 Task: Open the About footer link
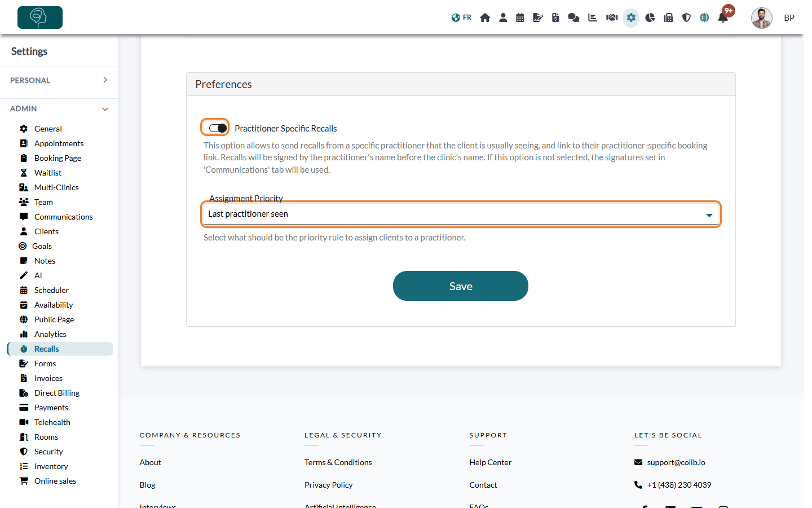[x=151, y=462]
